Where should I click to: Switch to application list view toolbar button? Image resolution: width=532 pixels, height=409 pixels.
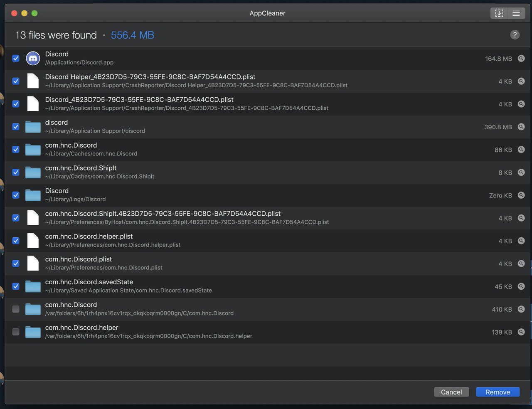click(516, 13)
